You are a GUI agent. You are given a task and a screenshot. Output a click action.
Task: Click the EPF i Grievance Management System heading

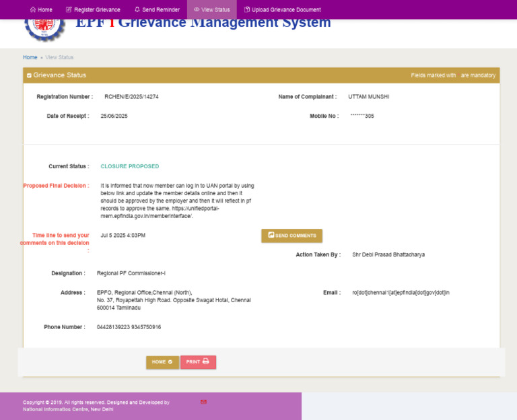tap(203, 23)
